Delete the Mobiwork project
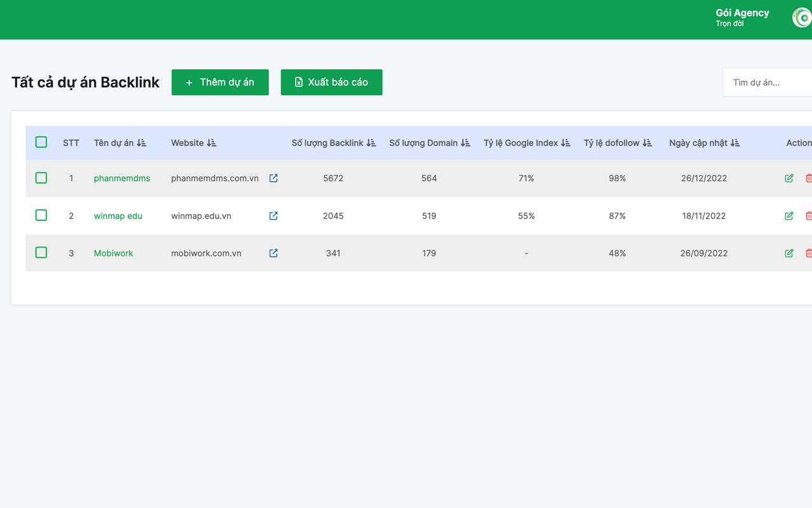This screenshot has width=812, height=508. 809,253
